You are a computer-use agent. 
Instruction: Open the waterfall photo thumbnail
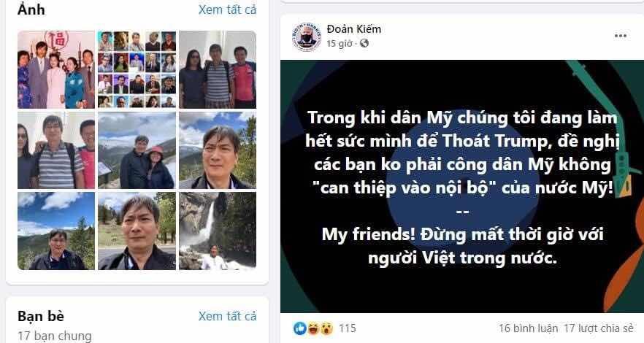218,231
